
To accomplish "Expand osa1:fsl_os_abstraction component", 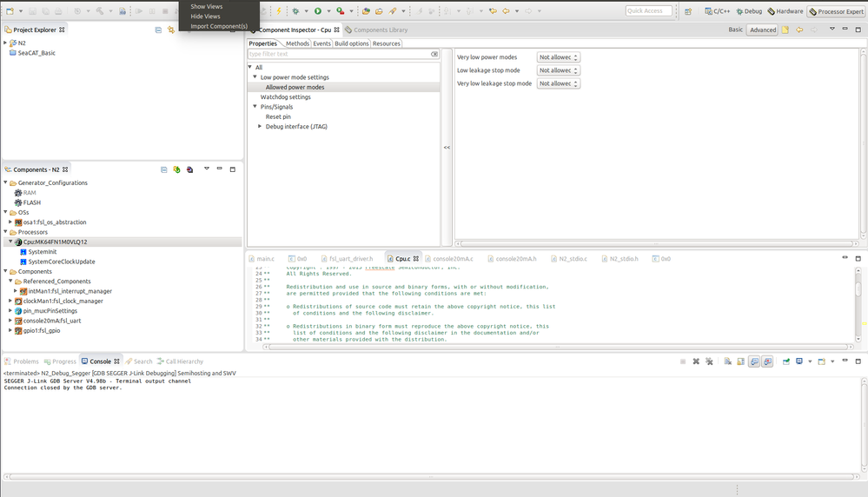I will point(10,222).
